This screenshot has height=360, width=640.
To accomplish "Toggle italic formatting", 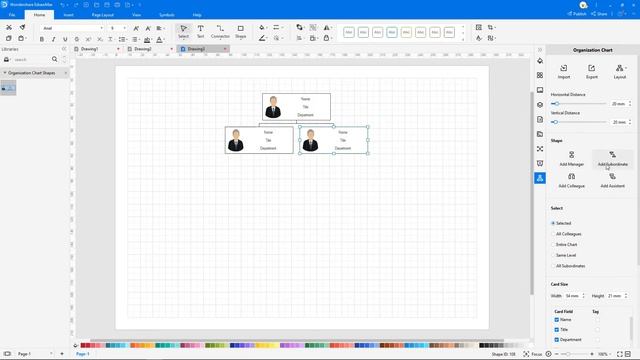I will (53, 39).
